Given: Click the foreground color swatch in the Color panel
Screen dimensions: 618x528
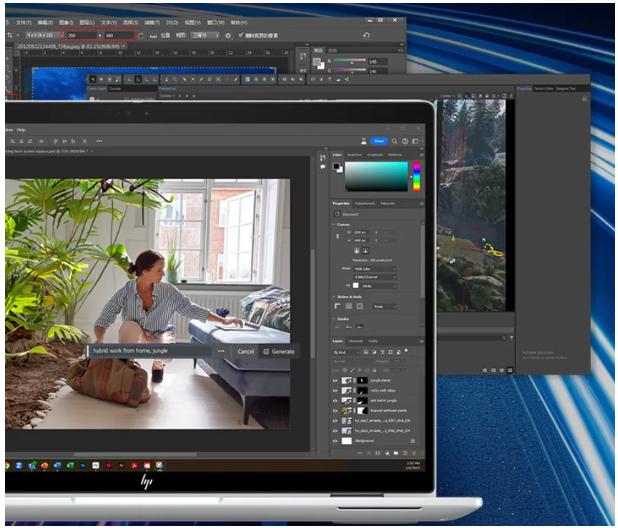Looking at the screenshot, I should click(x=335, y=166).
